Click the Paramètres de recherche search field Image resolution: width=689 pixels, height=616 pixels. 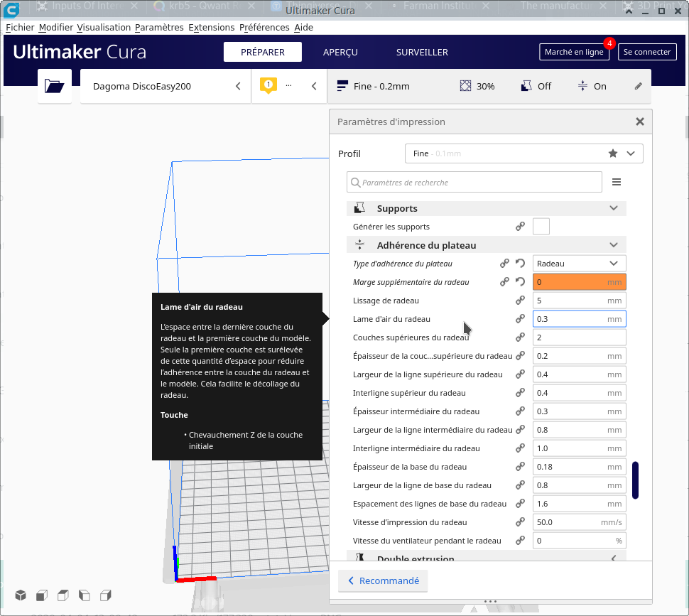pyautogui.click(x=474, y=183)
